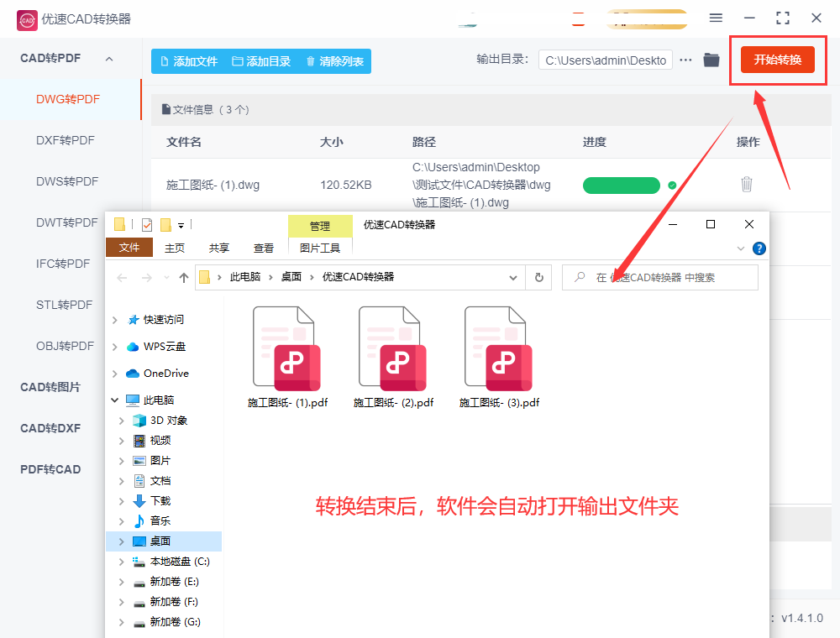840x638 pixels.
Task: Open the hamburger menu in the title bar
Action: [x=716, y=18]
